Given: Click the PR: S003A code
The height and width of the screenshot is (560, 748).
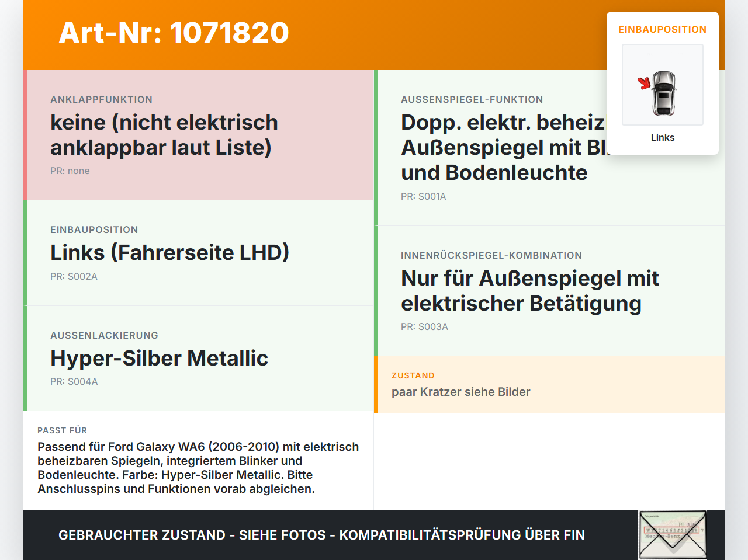Looking at the screenshot, I should pos(424,326).
